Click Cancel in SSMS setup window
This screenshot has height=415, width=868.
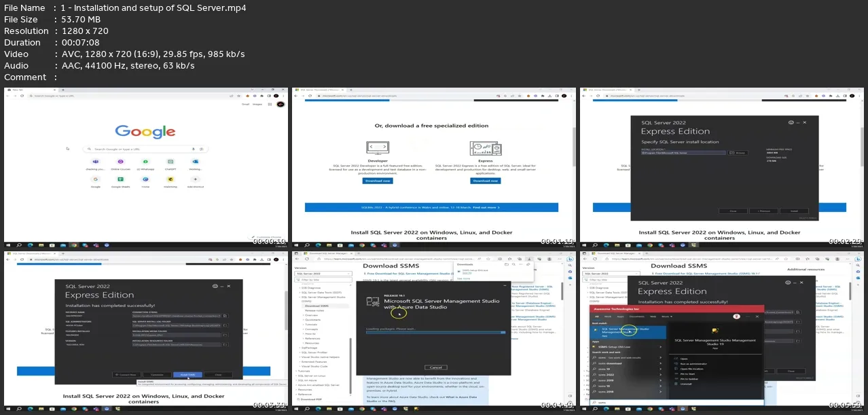(436, 367)
